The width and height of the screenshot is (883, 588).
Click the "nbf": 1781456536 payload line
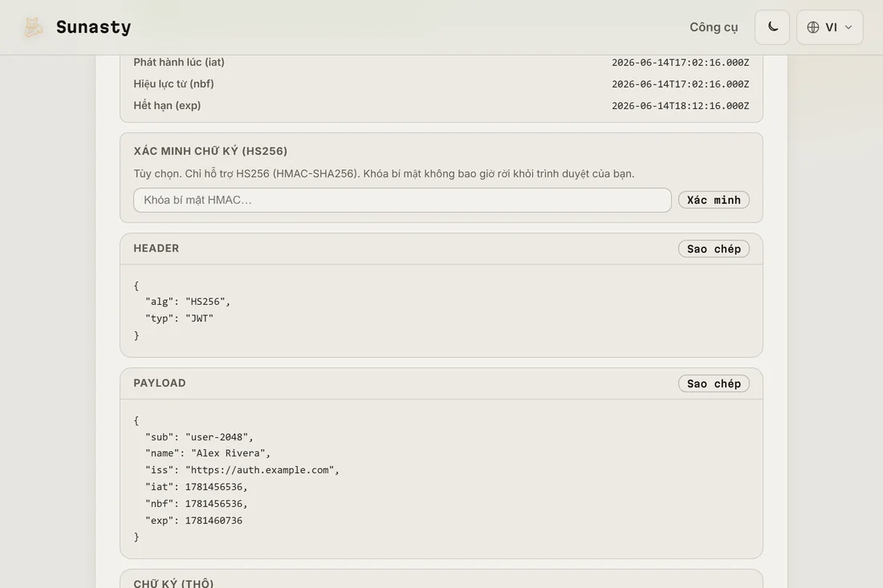tap(196, 504)
